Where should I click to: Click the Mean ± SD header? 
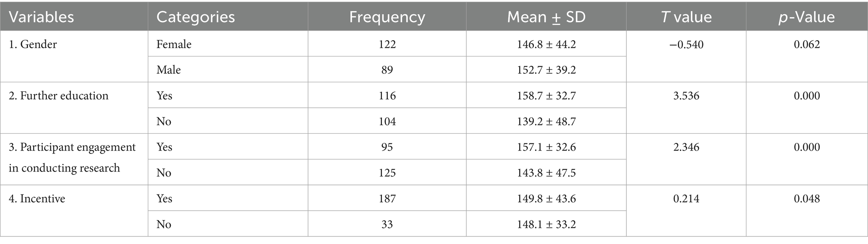point(546,17)
